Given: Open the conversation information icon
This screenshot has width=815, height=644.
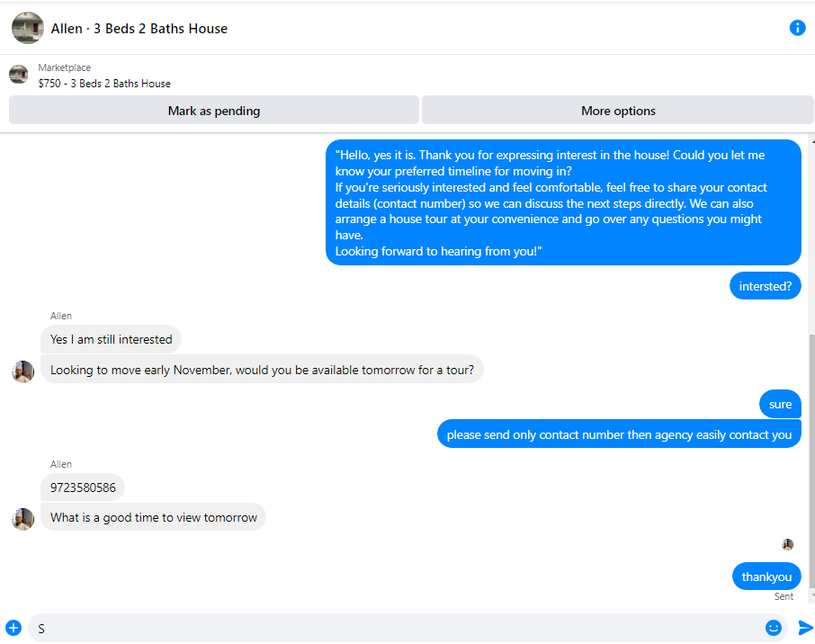Looking at the screenshot, I should pos(797,28).
